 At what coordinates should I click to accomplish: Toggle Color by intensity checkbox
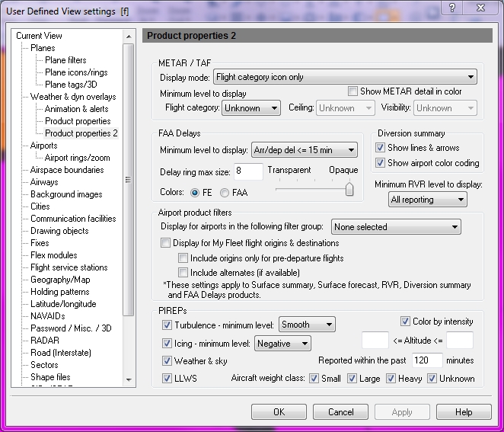(405, 321)
